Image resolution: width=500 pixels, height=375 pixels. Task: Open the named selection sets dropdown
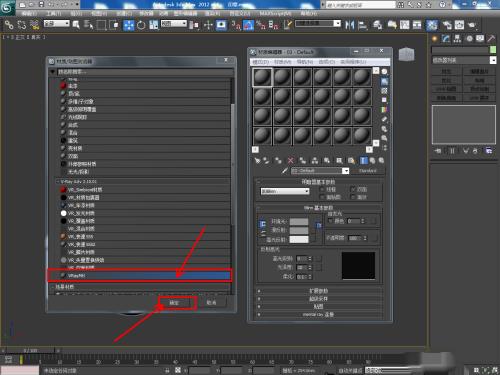[318, 24]
